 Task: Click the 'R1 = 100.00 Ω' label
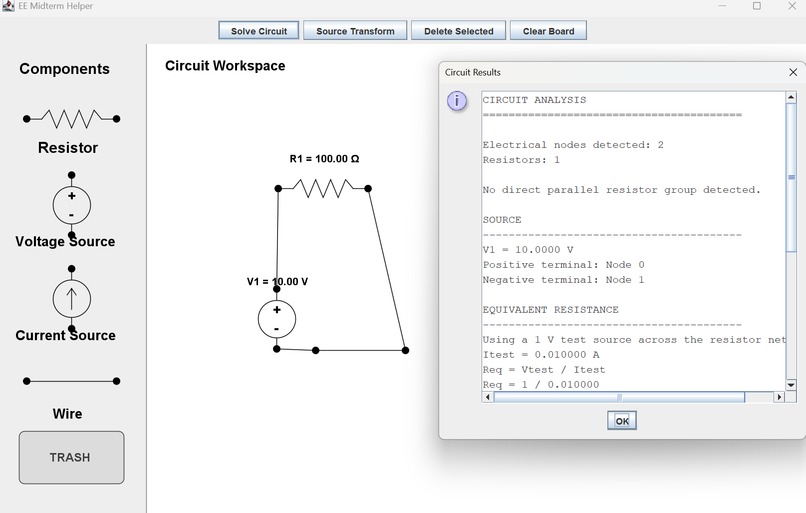[324, 159]
